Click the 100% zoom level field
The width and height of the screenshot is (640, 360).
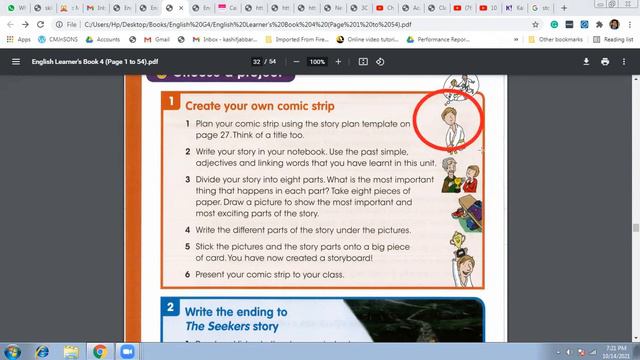pyautogui.click(x=317, y=62)
